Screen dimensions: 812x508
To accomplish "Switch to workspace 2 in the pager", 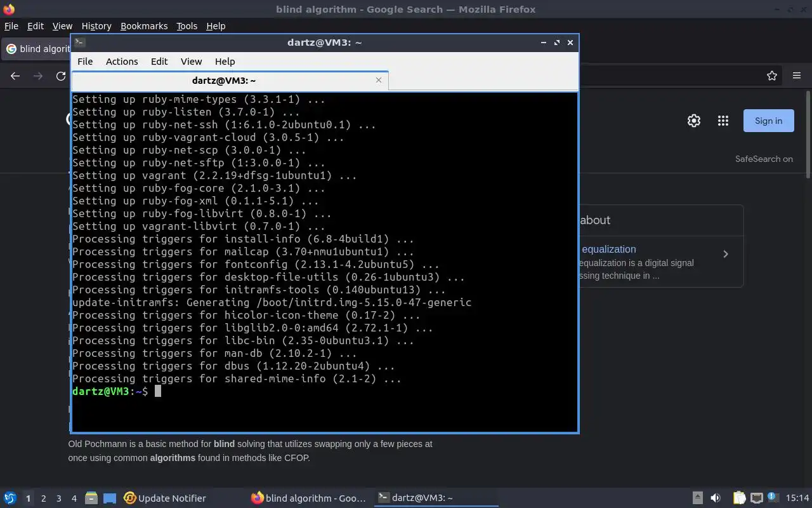I will (x=43, y=498).
